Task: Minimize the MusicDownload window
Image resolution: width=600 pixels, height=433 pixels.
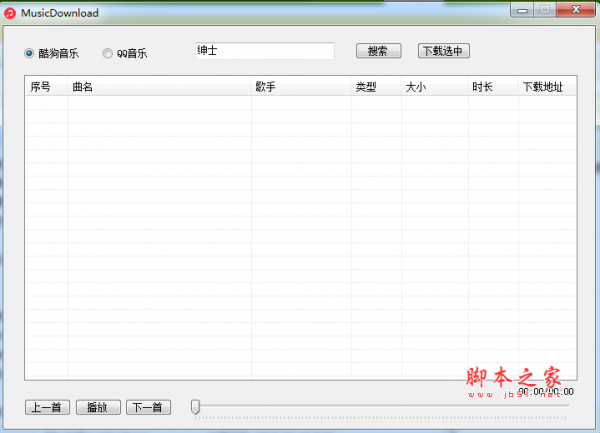Action: tap(522, 10)
